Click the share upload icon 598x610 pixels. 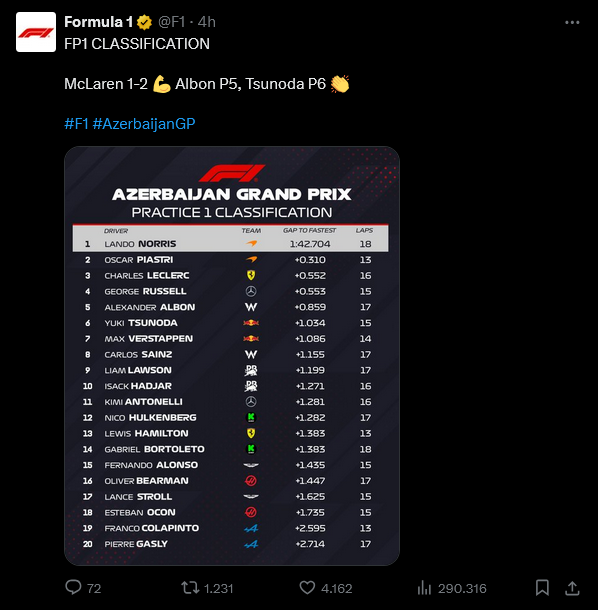coord(572,588)
